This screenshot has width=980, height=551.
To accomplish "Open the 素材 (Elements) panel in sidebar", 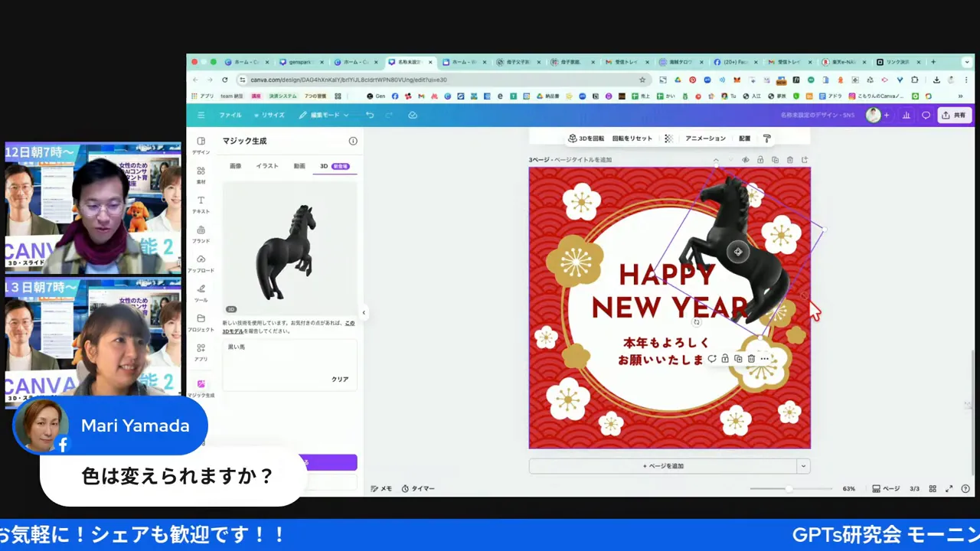I will click(x=201, y=174).
